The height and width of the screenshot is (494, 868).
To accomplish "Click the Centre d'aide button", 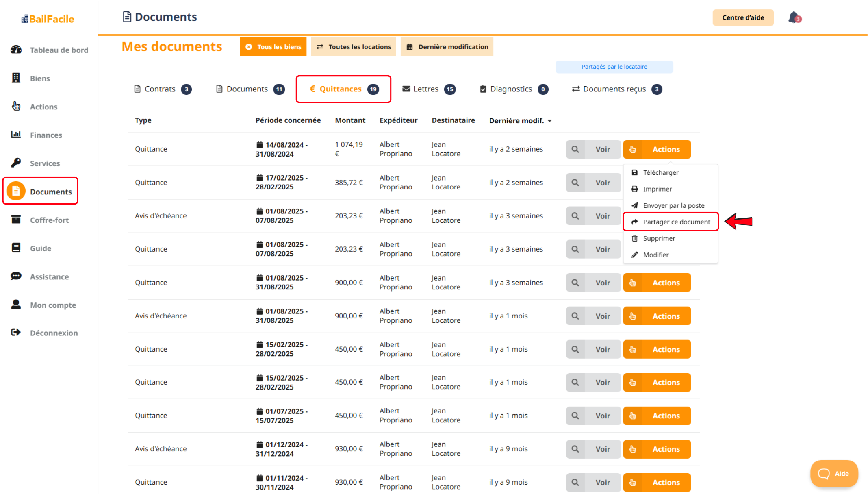I will click(743, 17).
